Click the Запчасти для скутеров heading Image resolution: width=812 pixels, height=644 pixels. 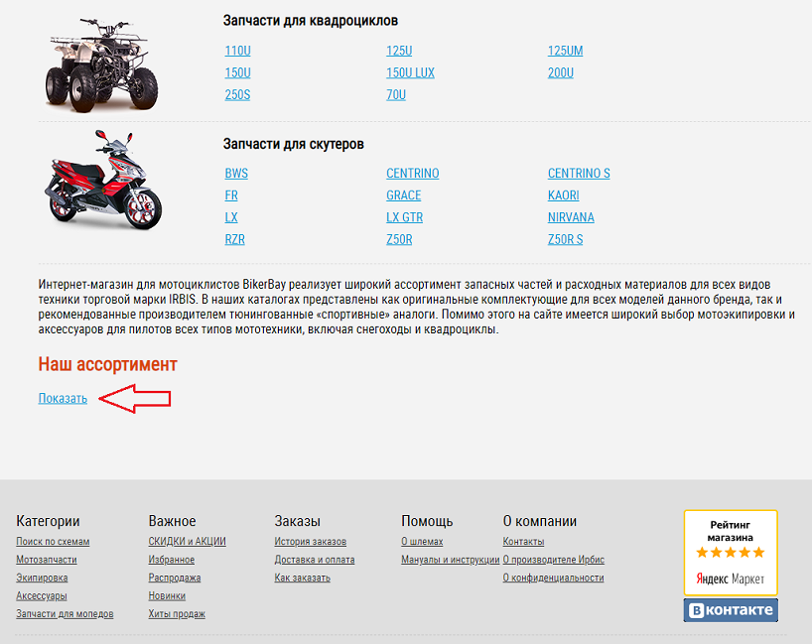click(x=294, y=144)
